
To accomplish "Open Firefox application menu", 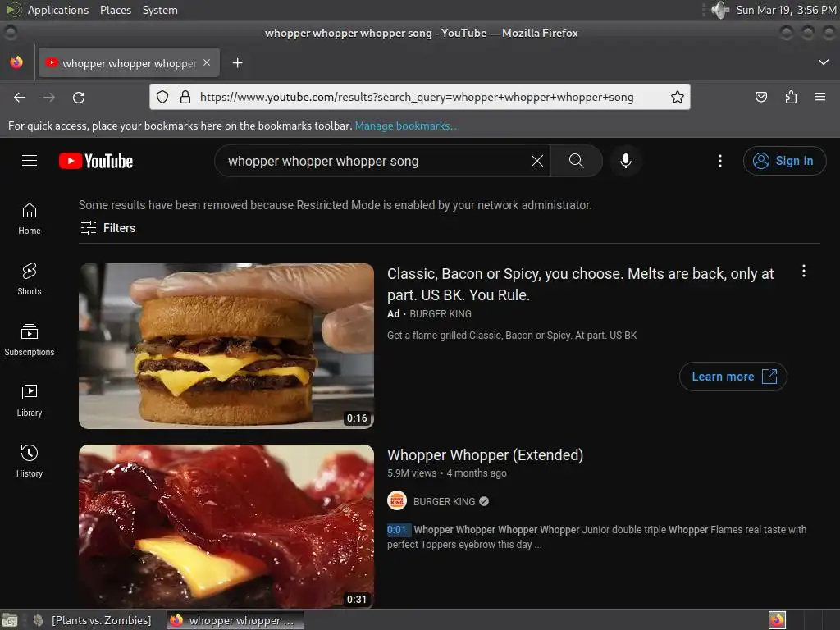I will (820, 97).
